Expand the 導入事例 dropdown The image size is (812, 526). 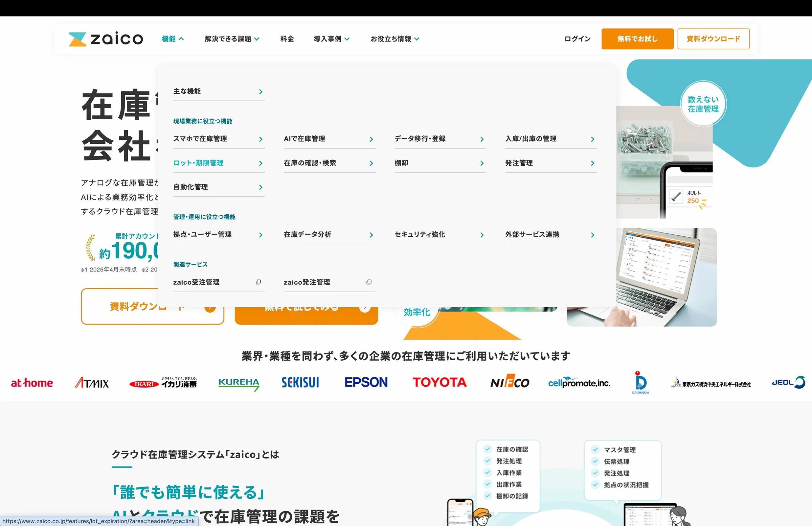[332, 39]
